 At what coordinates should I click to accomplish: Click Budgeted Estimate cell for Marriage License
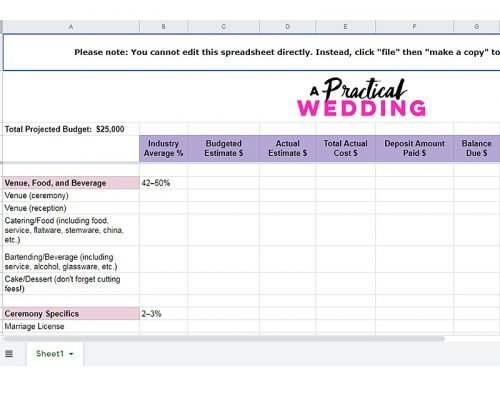click(x=223, y=326)
